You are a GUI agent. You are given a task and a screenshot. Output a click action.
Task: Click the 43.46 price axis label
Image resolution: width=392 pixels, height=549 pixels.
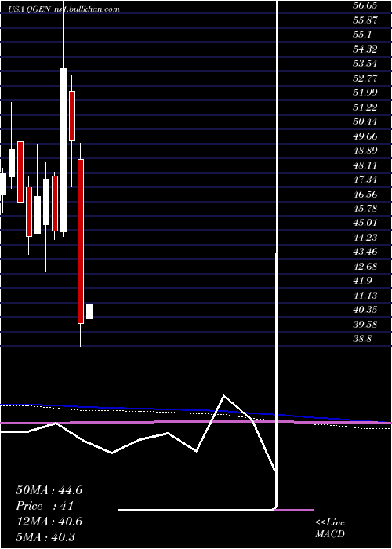[365, 252]
